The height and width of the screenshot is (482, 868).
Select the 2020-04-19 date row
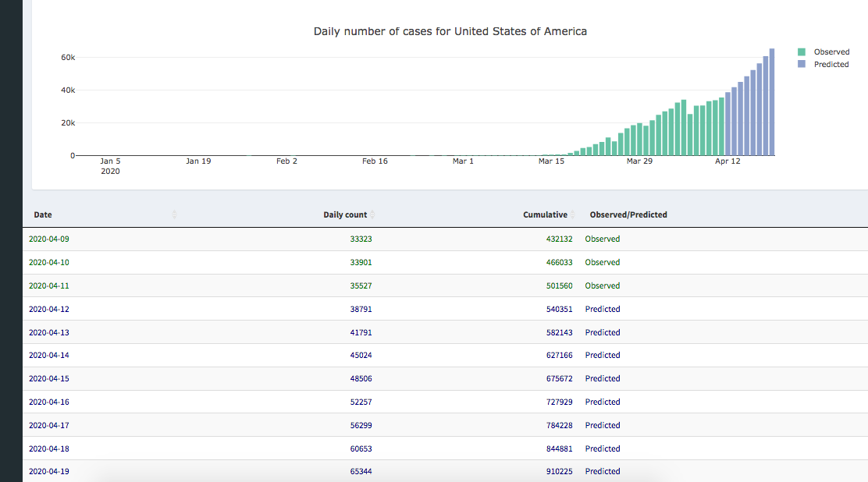pos(48,471)
